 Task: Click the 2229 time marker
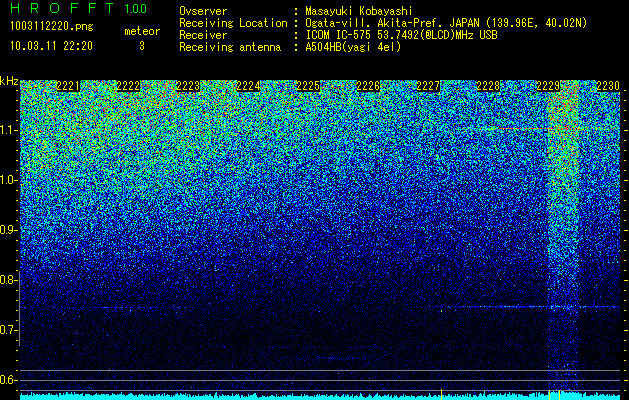point(548,86)
